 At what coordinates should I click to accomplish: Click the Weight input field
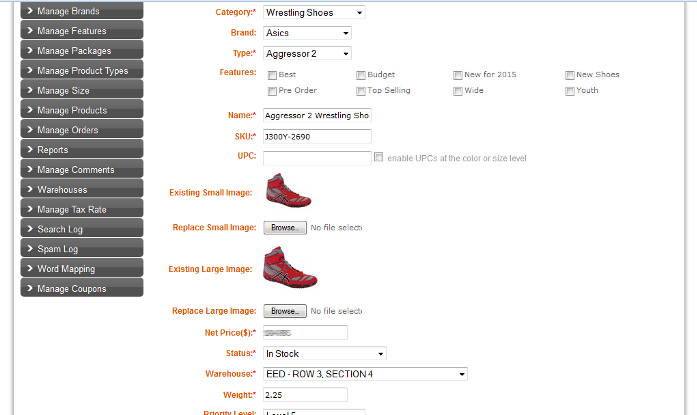click(305, 395)
